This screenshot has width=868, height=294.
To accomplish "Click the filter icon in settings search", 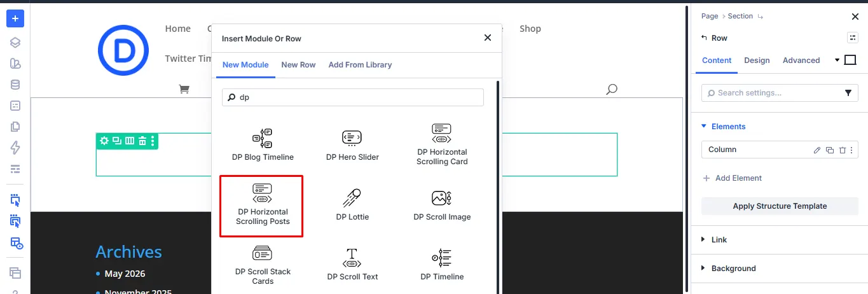I will click(848, 93).
